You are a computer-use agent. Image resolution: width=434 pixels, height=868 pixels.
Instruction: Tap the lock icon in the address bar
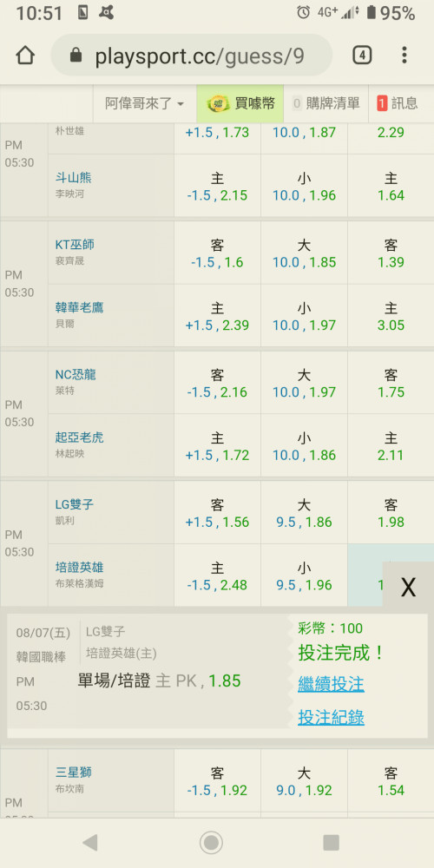76,56
